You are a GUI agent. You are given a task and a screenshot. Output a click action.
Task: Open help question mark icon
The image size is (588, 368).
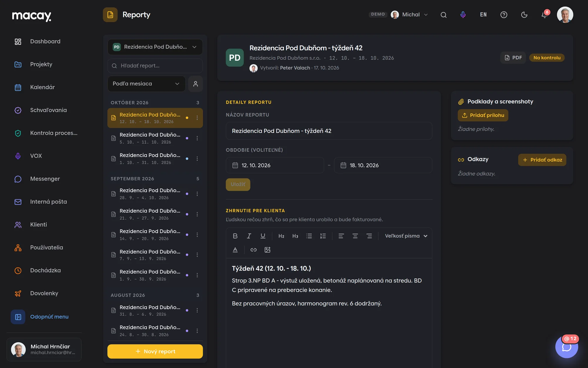click(x=504, y=15)
